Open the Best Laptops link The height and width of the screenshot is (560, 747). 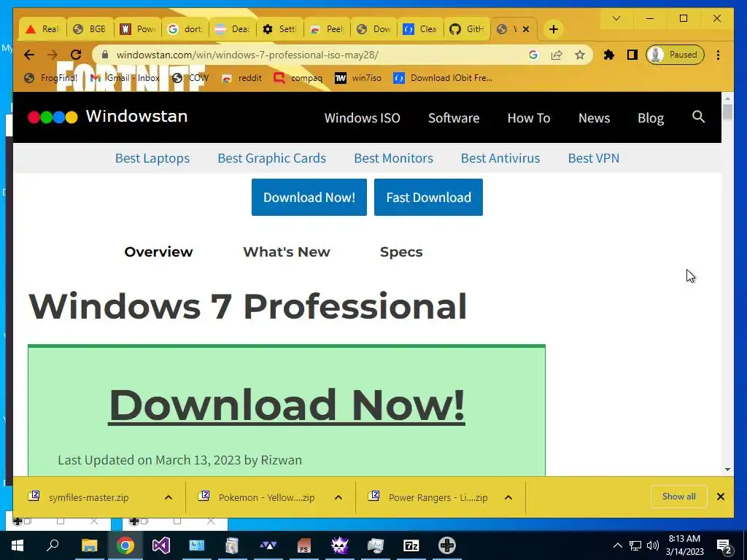pos(152,158)
